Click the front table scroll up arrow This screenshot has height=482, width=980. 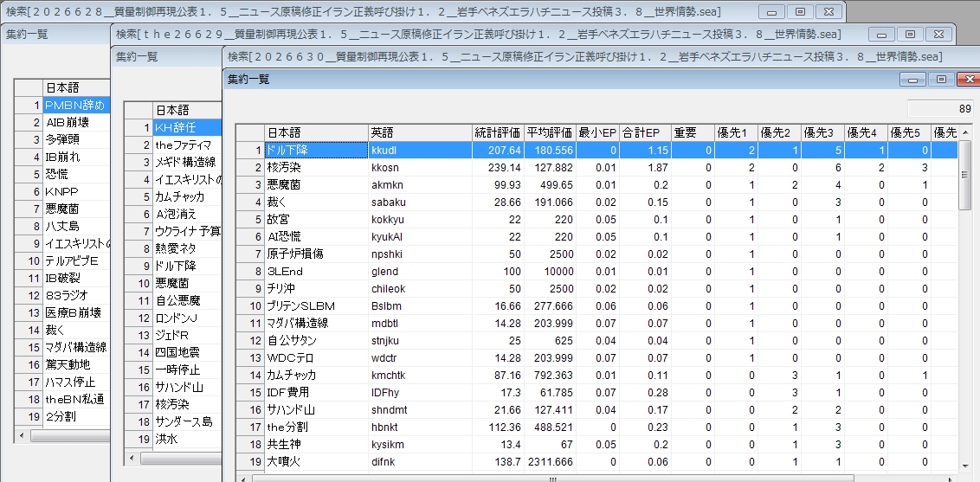click(x=965, y=132)
